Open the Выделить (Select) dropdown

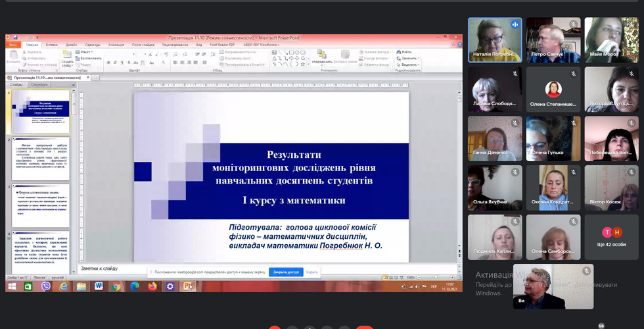[407, 64]
